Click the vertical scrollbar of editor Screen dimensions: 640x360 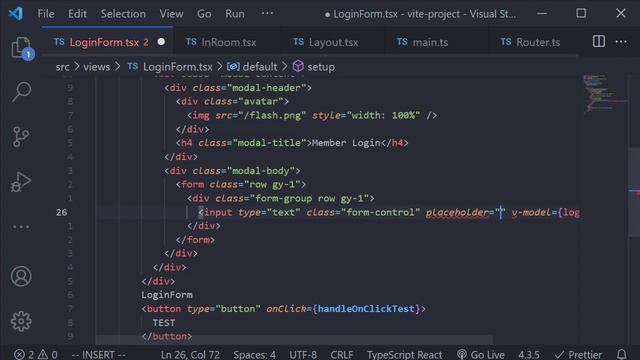tap(634, 192)
